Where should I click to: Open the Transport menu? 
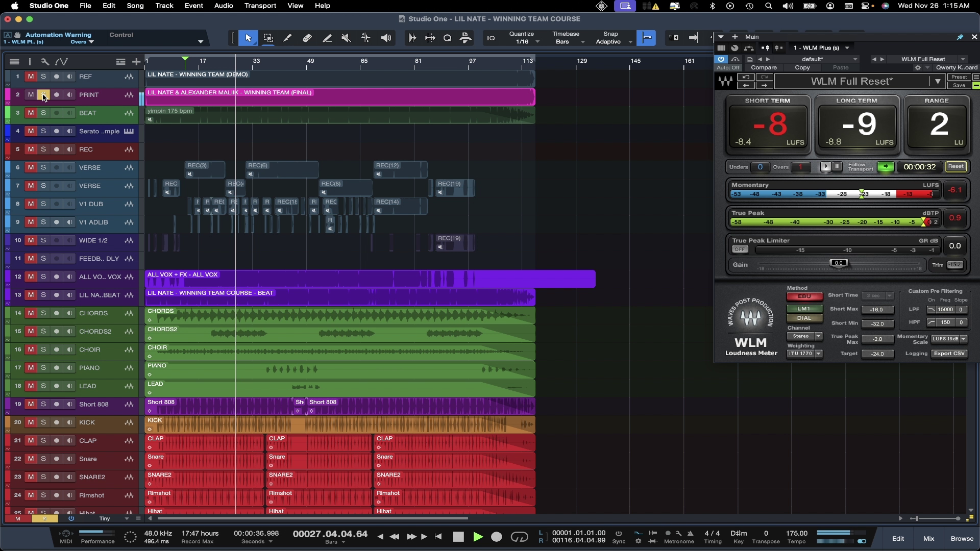tap(260, 6)
